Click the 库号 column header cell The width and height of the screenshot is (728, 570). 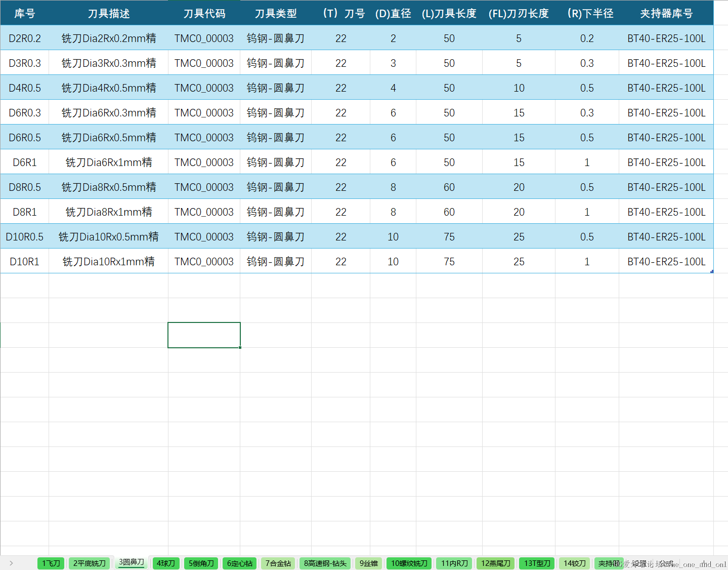click(x=25, y=13)
